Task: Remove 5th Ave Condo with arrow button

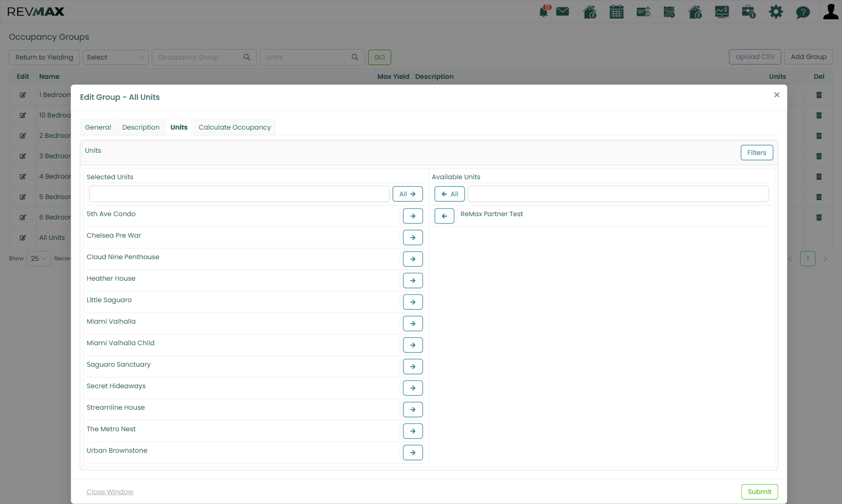Action: tap(413, 216)
